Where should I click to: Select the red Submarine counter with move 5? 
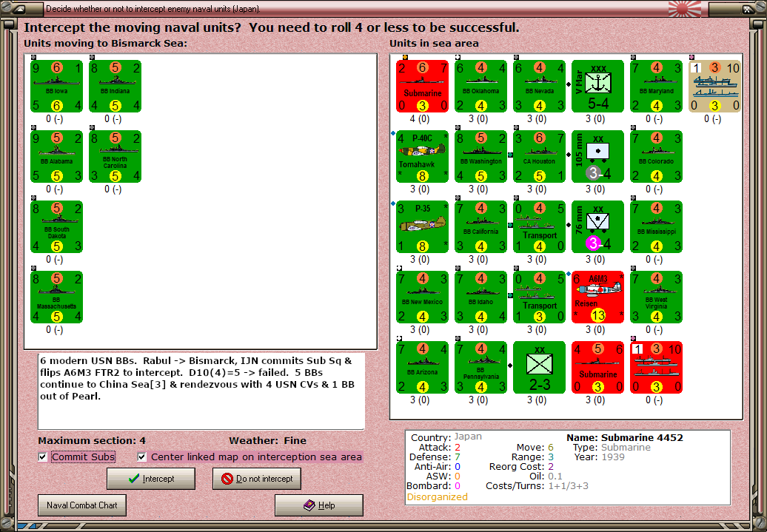[597, 368]
